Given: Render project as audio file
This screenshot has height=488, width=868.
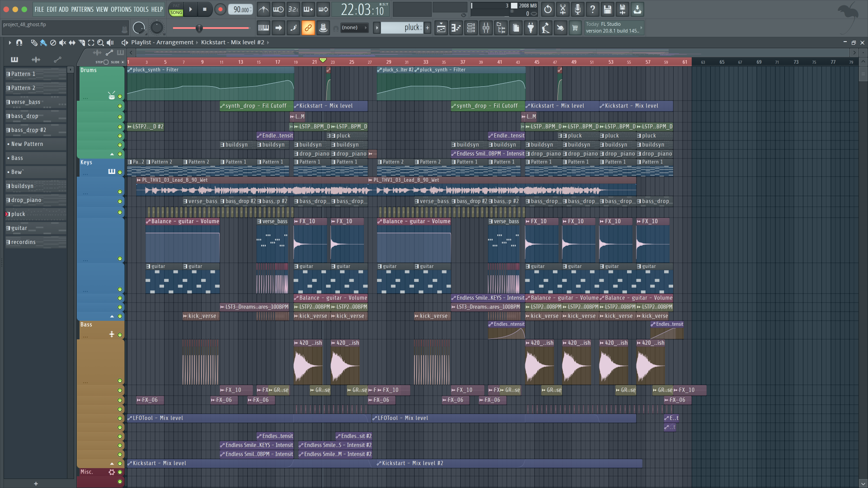Looking at the screenshot, I should [x=623, y=9].
